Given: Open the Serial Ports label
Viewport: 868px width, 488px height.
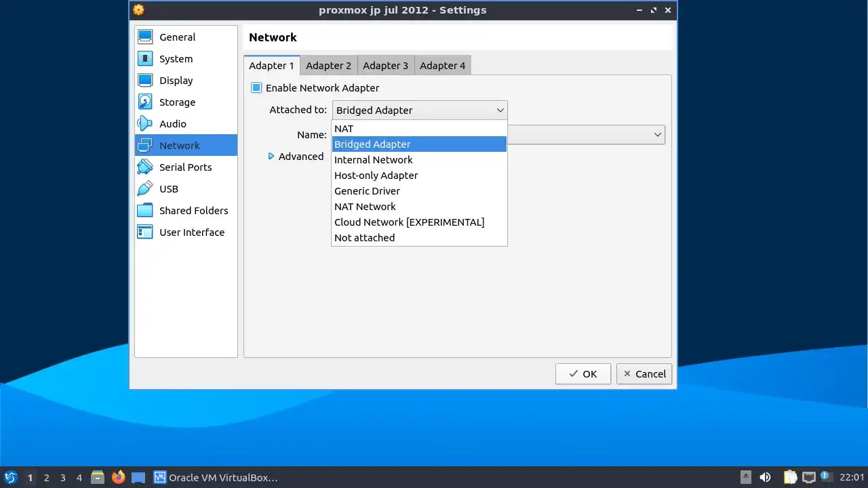Looking at the screenshot, I should (x=185, y=167).
